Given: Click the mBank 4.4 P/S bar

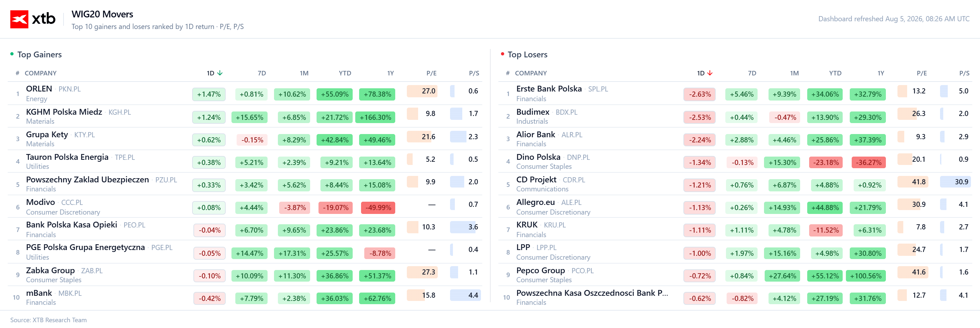Looking at the screenshot, I should 465,295.
